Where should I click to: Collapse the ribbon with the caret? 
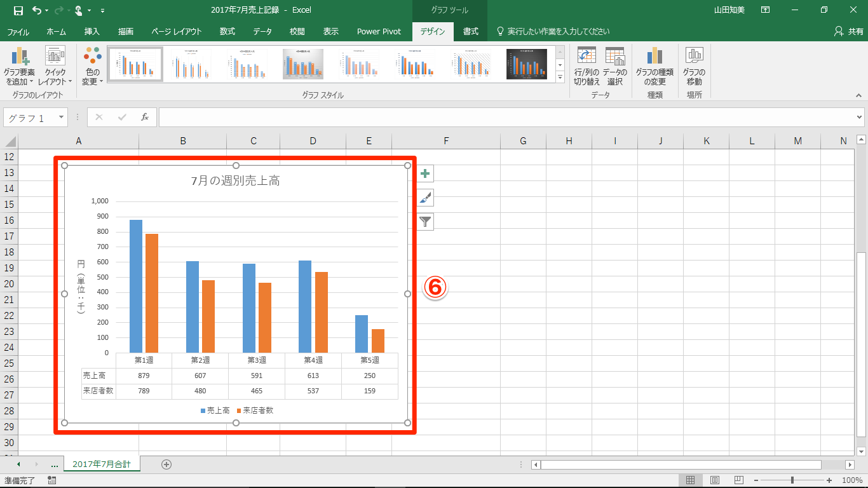pos(858,95)
